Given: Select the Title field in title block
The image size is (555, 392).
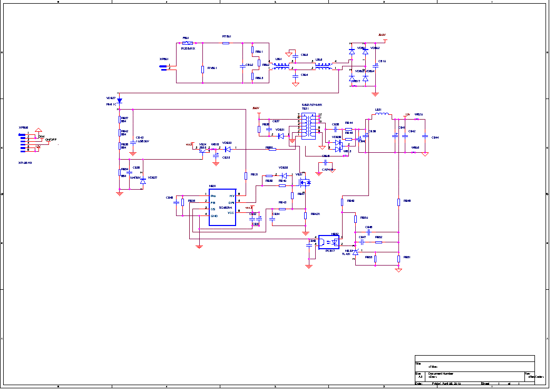Looking at the screenshot, I should pos(432,366).
